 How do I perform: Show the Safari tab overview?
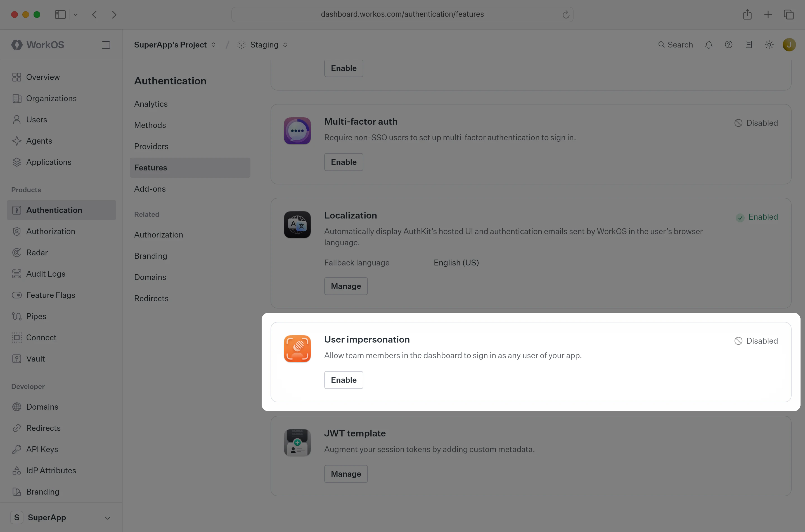point(789,15)
